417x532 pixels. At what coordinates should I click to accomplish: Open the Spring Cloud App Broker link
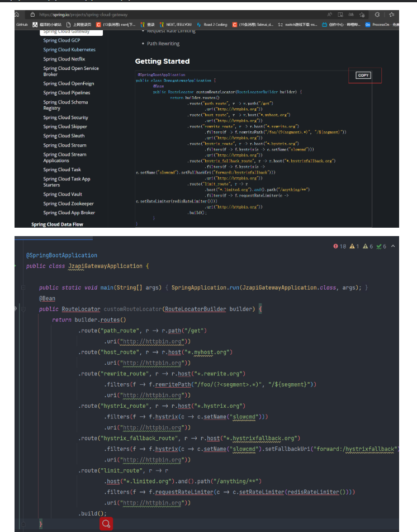69,213
